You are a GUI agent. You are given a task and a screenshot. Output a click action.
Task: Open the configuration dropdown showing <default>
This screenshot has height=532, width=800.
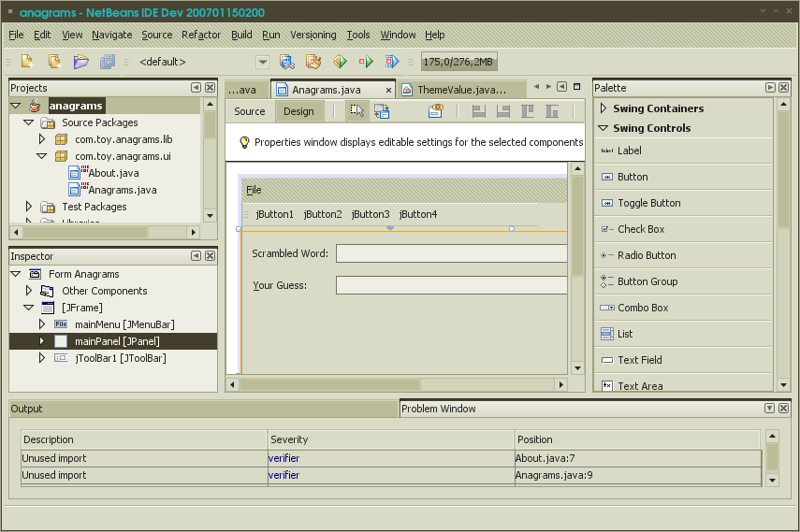coord(262,63)
